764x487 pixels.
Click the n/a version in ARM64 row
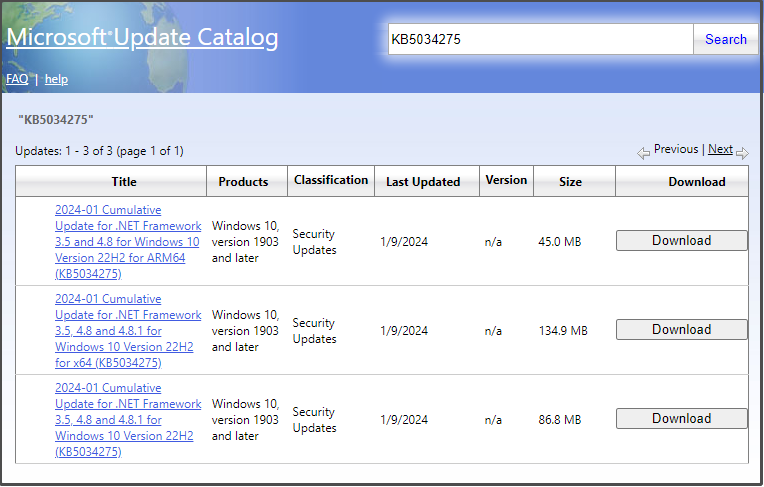click(493, 242)
